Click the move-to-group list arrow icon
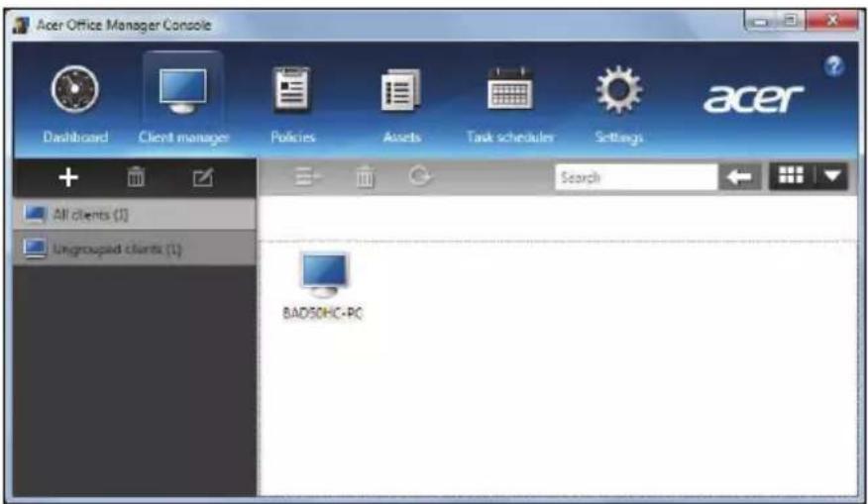This screenshot has width=868, height=504. pos(308,177)
